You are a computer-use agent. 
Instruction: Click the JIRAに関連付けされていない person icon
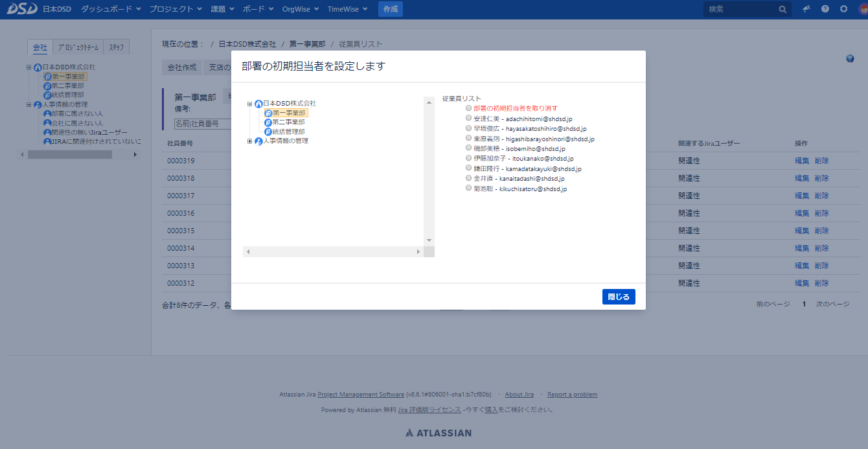47,141
